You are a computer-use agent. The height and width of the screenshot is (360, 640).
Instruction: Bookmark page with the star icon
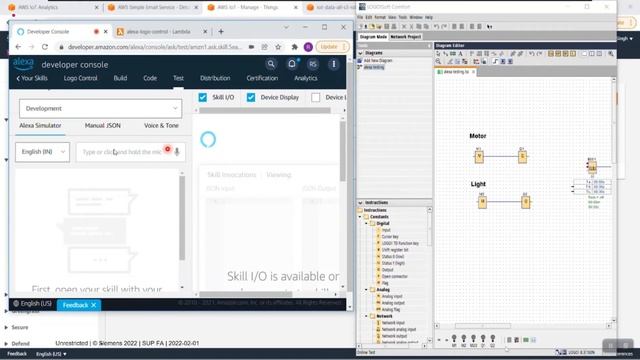point(278,47)
